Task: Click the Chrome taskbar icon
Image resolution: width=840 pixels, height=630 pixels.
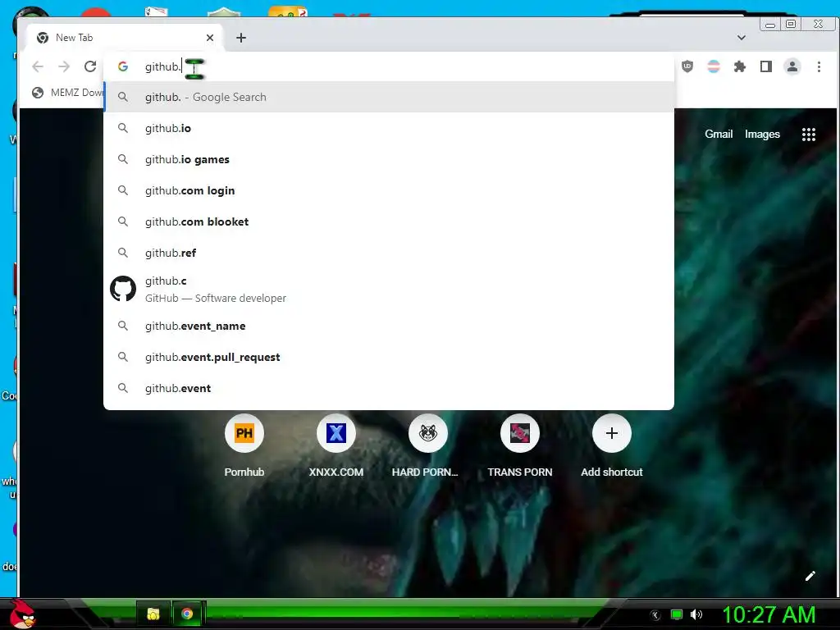Action: click(187, 614)
